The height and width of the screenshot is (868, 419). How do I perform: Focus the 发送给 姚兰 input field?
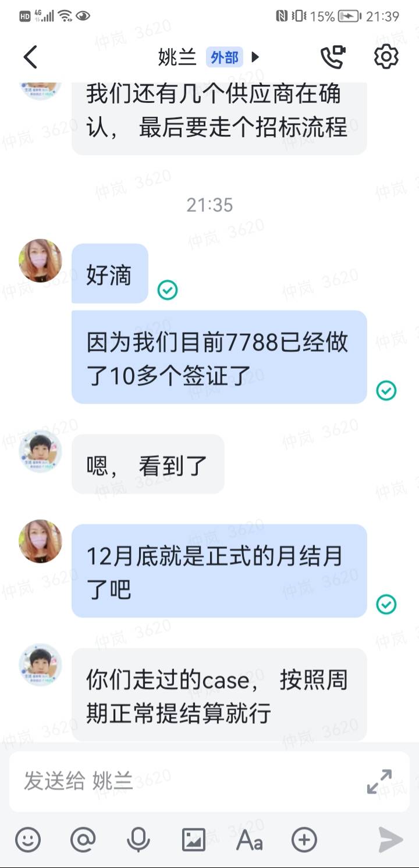pos(186,781)
